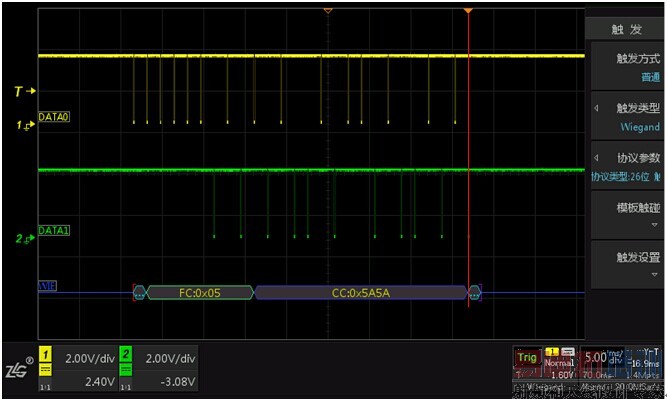Image resolution: width=667 pixels, height=401 pixels.
Task: Select the hollow orange center time marker
Action: (328, 10)
